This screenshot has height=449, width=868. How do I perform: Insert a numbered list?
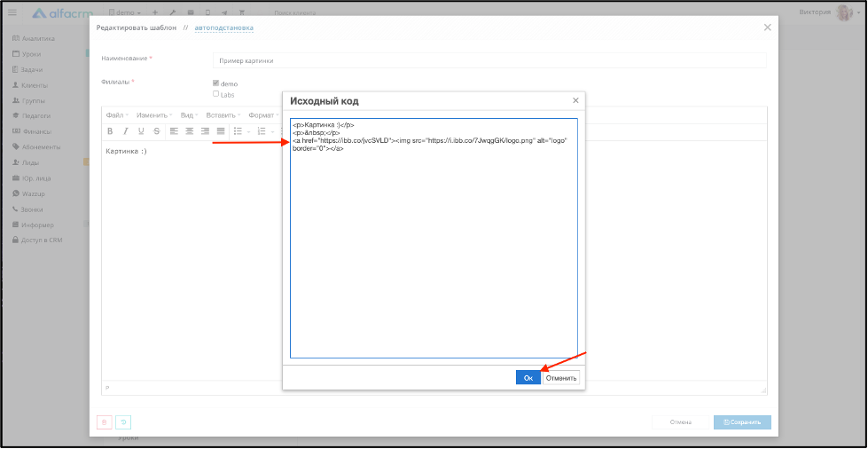coord(262,131)
